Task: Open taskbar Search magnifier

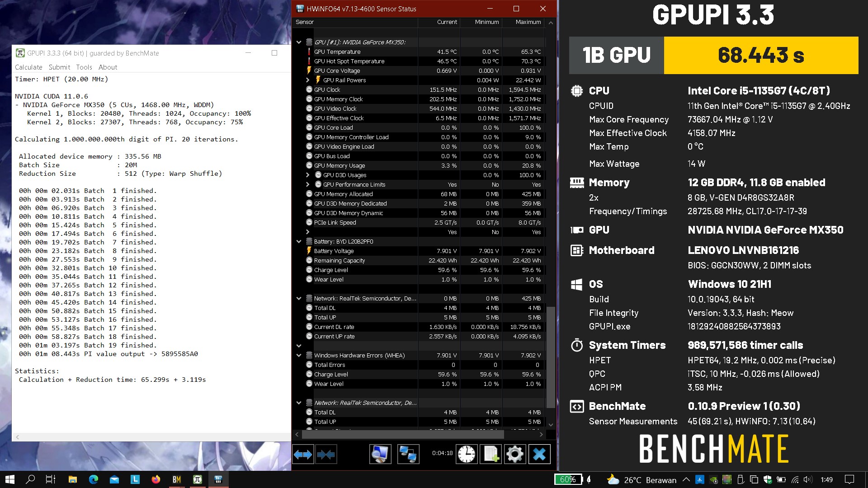Action: pyautogui.click(x=30, y=479)
